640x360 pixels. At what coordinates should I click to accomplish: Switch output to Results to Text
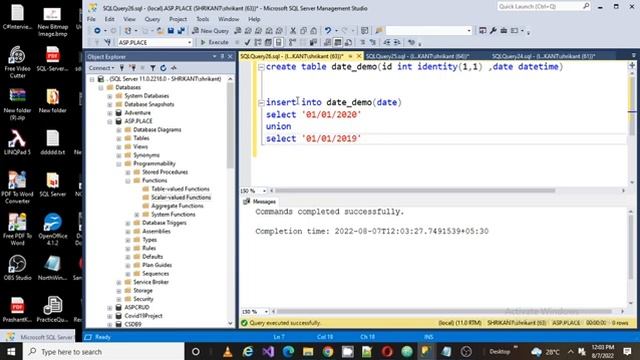[x=328, y=42]
